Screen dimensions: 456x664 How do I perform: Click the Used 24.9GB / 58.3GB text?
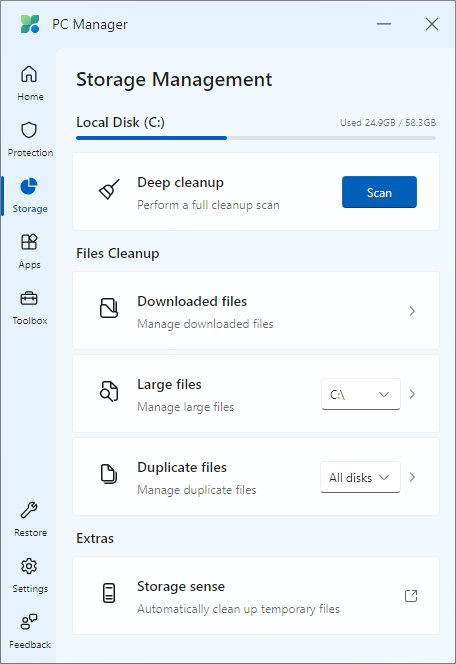[388, 123]
